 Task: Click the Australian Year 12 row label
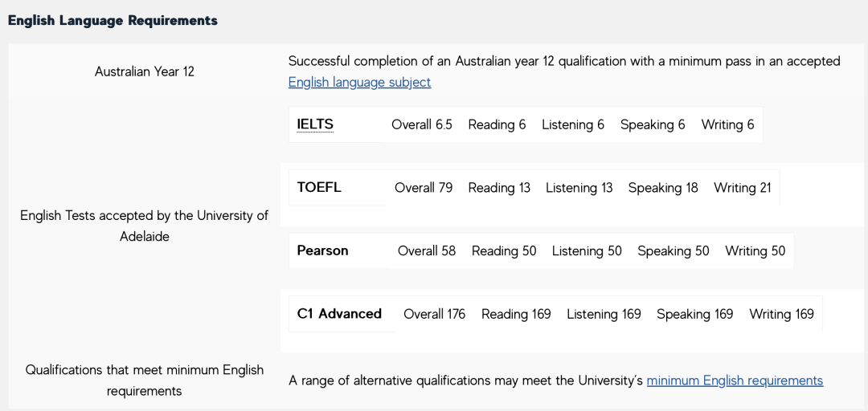145,71
